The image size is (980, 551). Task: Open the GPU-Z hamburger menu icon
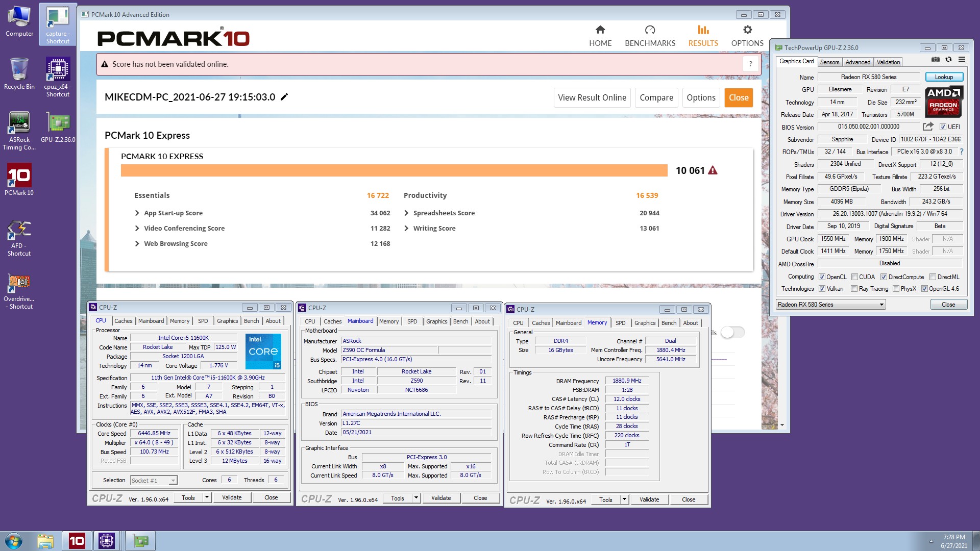962,60
